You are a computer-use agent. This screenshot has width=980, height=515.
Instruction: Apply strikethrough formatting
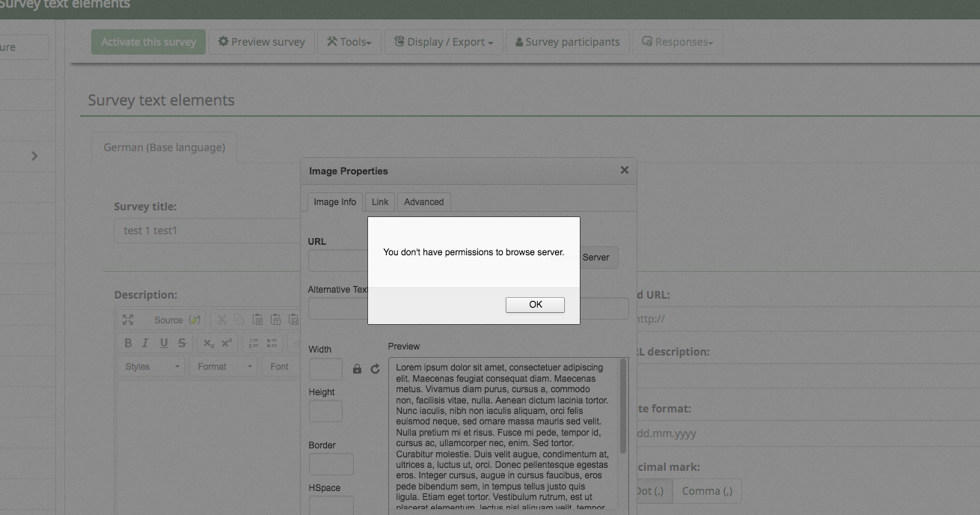182,343
